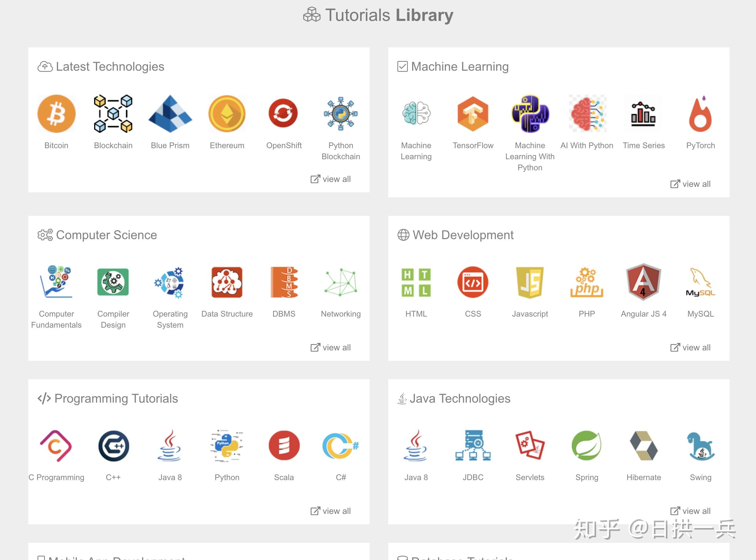The image size is (756, 560).
Task: Open the Python icon under Programming Tutorials
Action: [227, 446]
